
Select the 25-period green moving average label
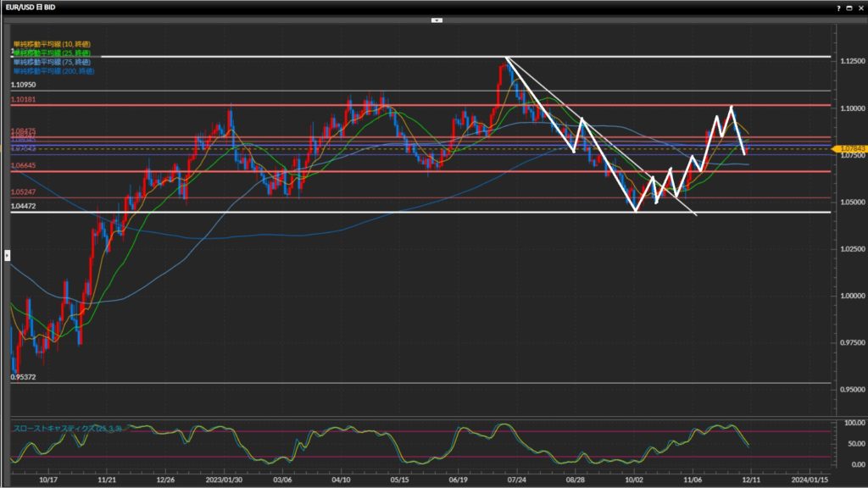pos(52,53)
